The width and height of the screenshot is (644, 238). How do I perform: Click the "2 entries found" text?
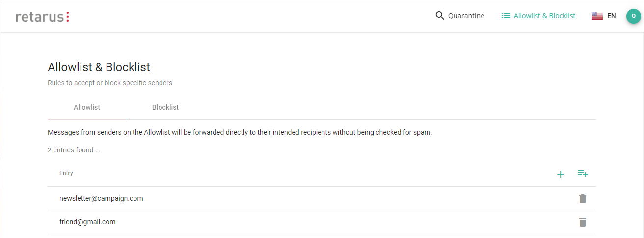coord(74,150)
